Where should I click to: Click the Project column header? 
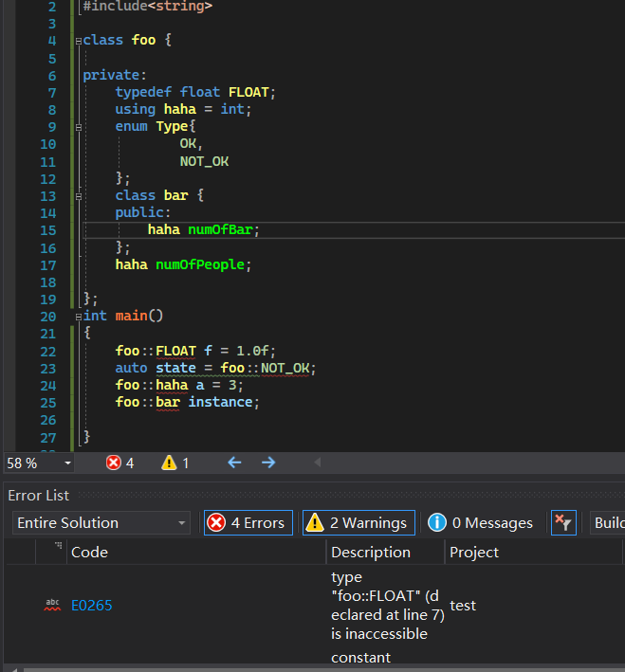(x=474, y=552)
